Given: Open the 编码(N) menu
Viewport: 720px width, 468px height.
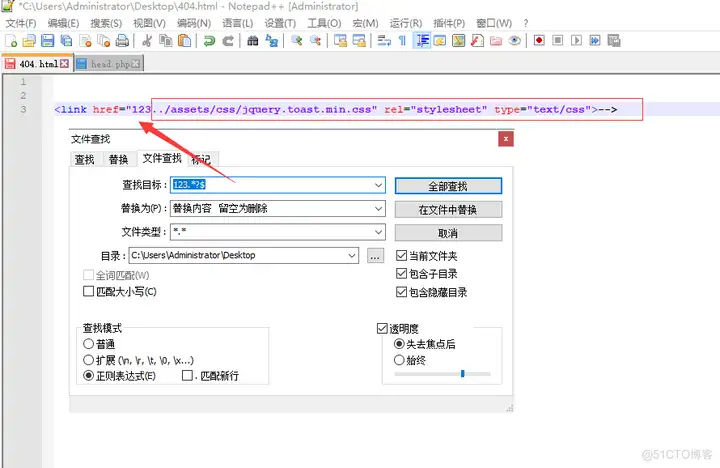Looking at the screenshot, I should tap(194, 23).
